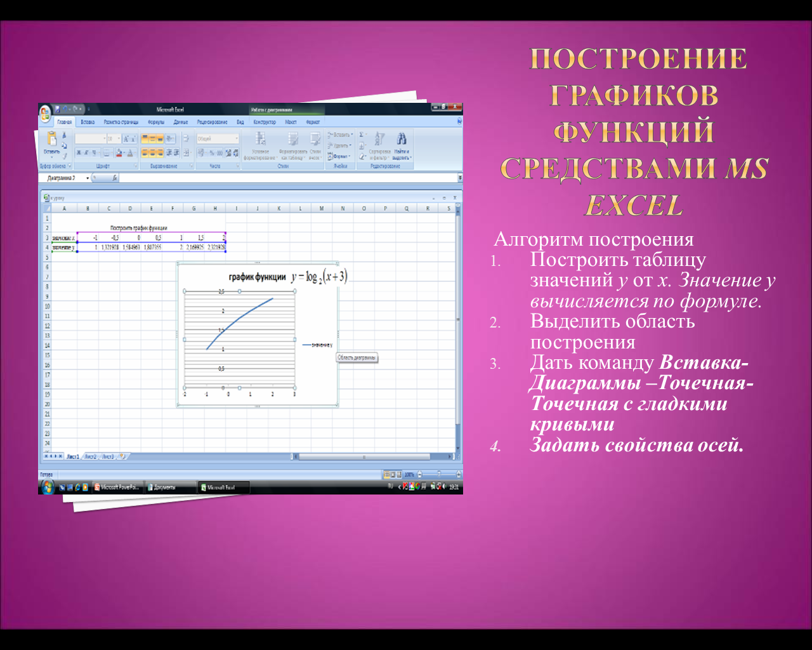The height and width of the screenshot is (650, 812).
Task: Open Документы taskbar button
Action: pyautogui.click(x=170, y=487)
